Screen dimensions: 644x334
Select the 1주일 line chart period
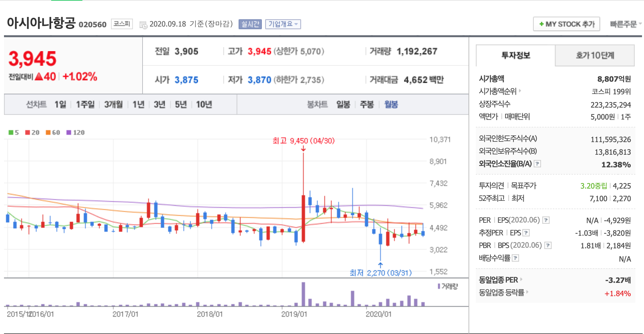pos(85,105)
